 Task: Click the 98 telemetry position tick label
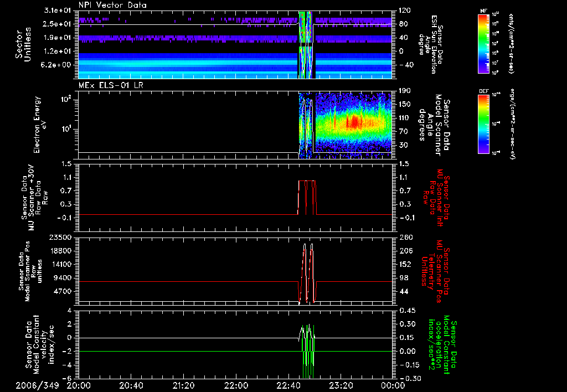403,278
